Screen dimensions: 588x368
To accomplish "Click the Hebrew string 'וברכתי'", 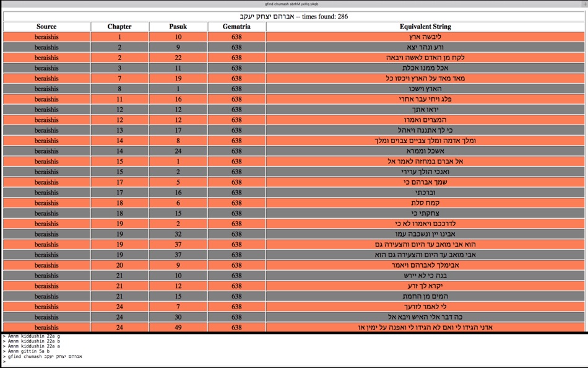I will [425, 193].
